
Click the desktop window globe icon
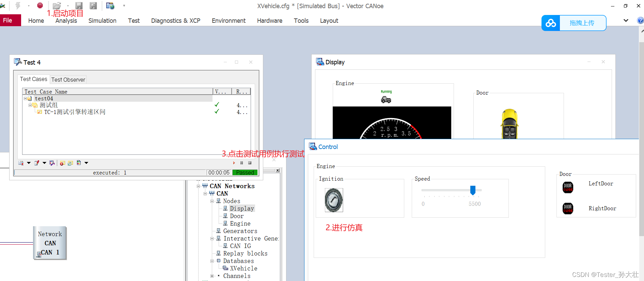[x=110, y=5]
